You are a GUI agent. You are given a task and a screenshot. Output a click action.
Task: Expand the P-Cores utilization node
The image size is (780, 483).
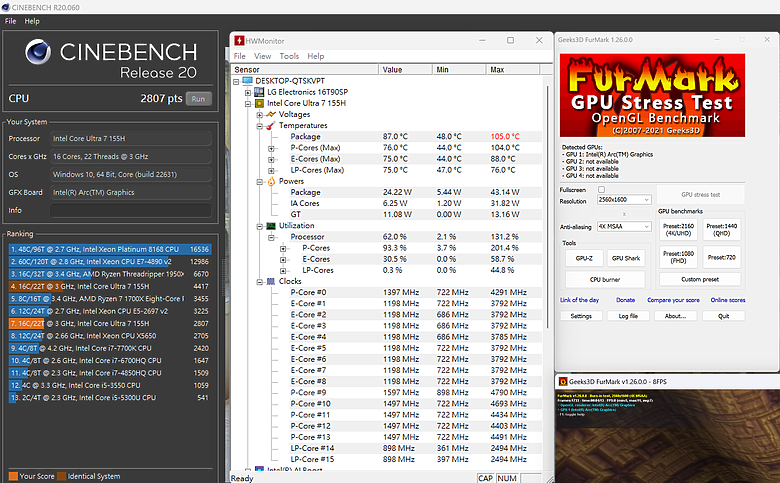pyautogui.click(x=283, y=248)
